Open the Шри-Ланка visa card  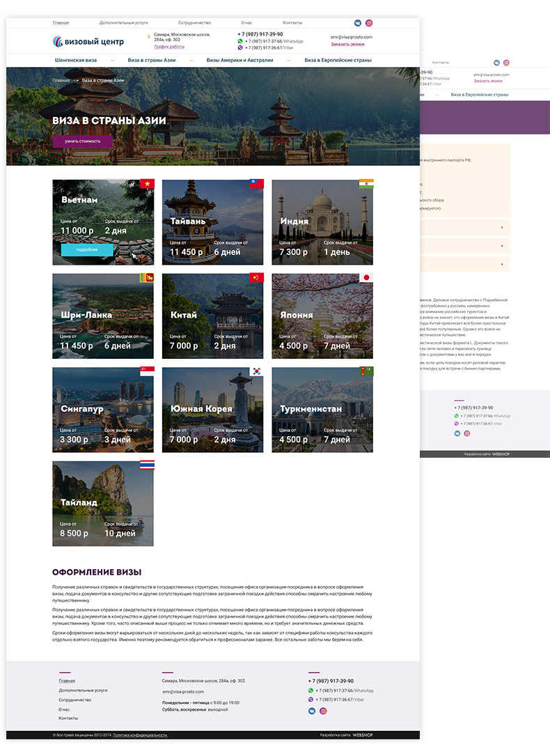pos(103,316)
